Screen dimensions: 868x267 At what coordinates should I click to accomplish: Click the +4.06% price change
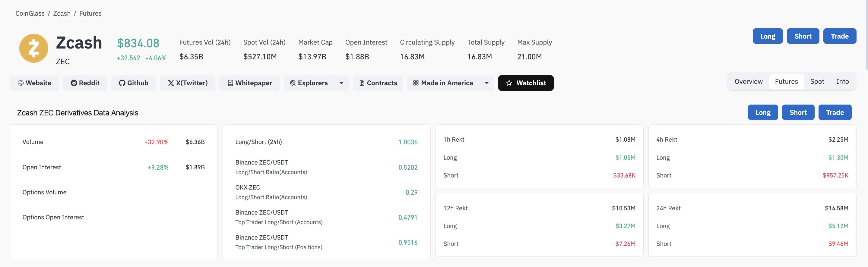(156, 58)
